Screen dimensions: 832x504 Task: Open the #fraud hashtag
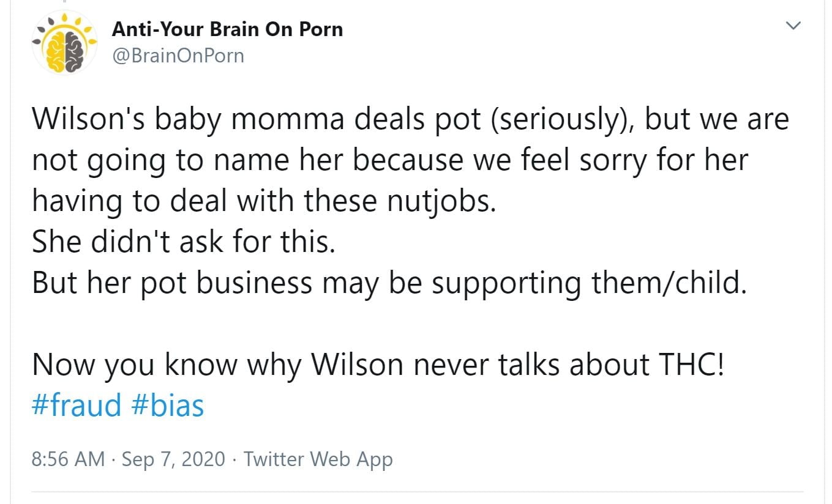pyautogui.click(x=77, y=405)
